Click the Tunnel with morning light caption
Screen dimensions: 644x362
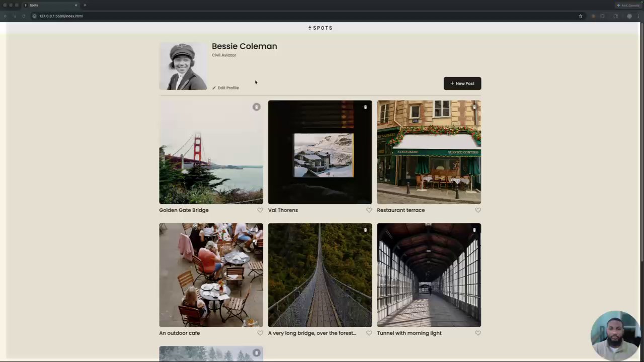tap(409, 333)
